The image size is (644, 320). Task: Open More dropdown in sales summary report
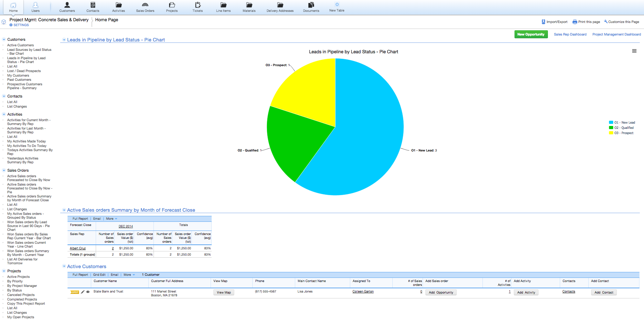pyautogui.click(x=112, y=219)
